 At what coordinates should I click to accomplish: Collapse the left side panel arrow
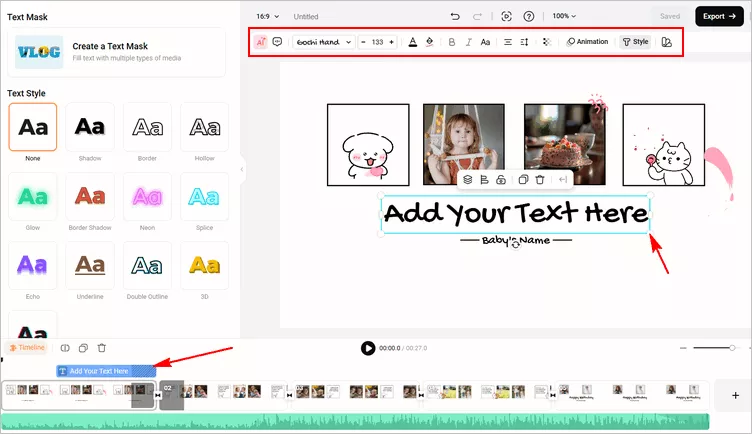tap(242, 169)
